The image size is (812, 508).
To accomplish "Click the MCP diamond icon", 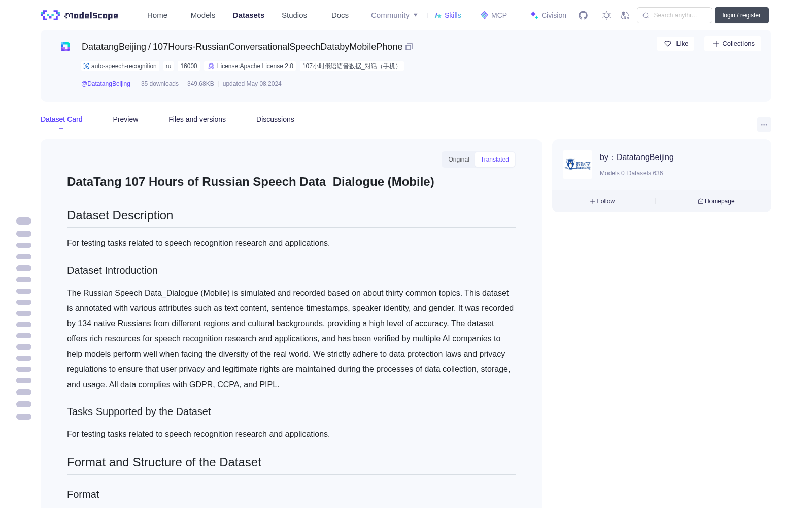I will (x=484, y=15).
